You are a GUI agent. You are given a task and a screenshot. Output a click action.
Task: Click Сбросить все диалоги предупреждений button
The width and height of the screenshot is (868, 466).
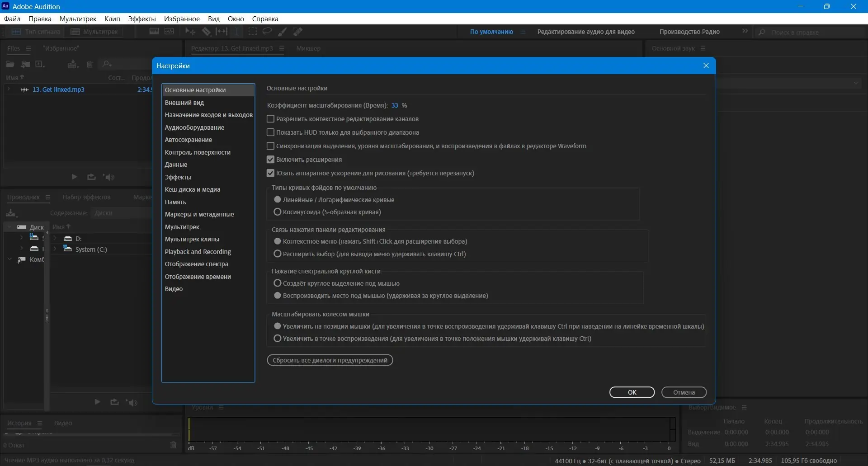[330, 360]
